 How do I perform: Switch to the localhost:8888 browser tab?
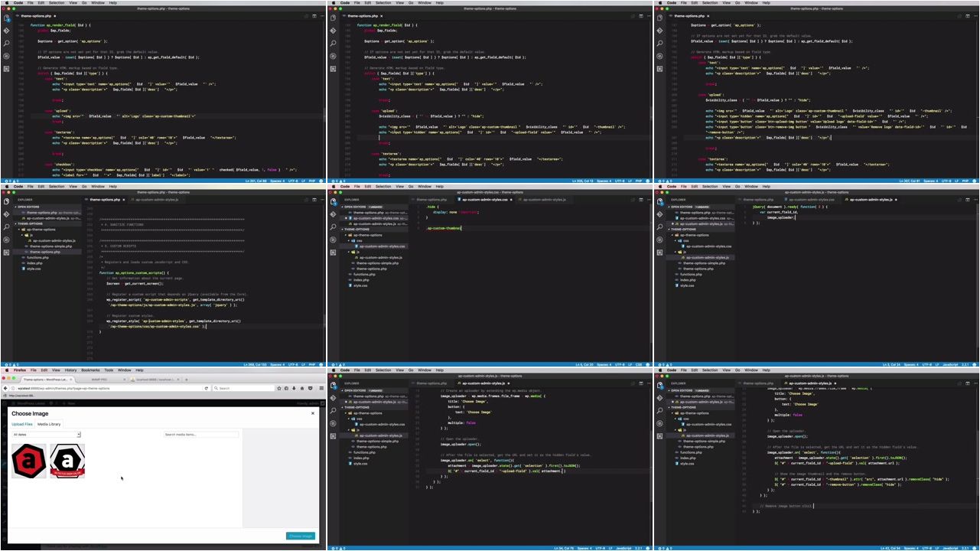[155, 380]
